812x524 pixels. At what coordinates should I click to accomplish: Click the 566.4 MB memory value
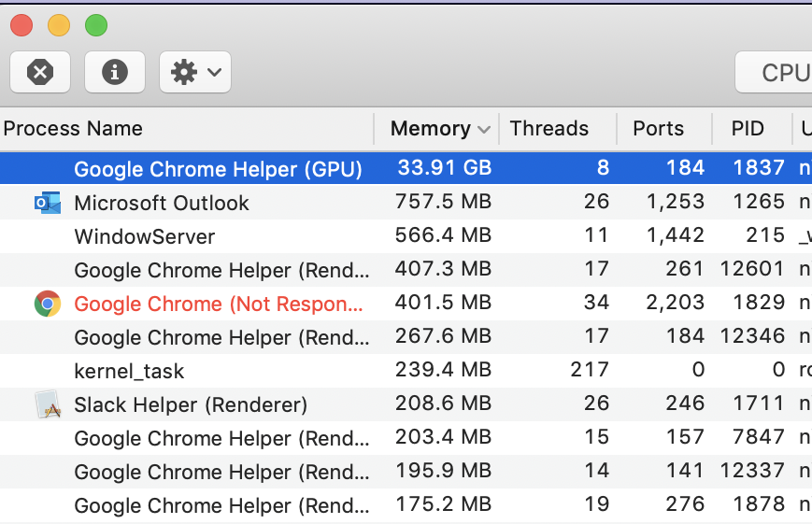443,235
